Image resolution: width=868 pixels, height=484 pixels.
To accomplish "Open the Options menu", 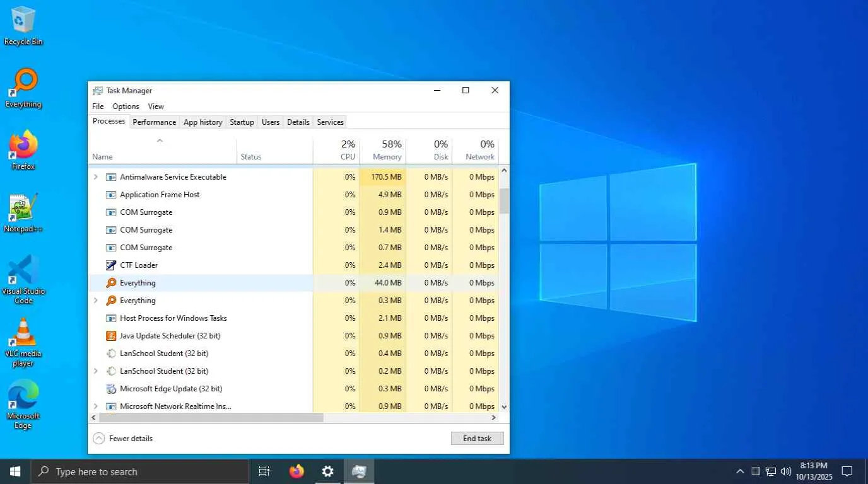I will pyautogui.click(x=126, y=107).
